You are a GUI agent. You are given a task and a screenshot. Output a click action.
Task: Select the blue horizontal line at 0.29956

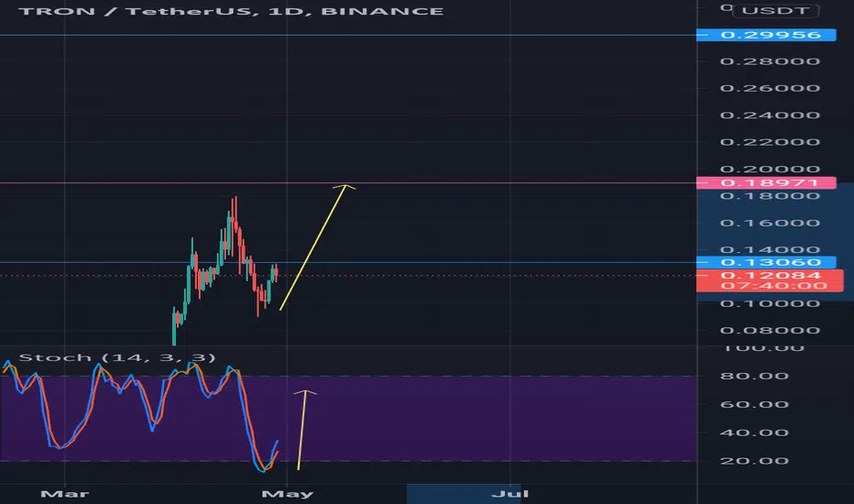(x=348, y=35)
